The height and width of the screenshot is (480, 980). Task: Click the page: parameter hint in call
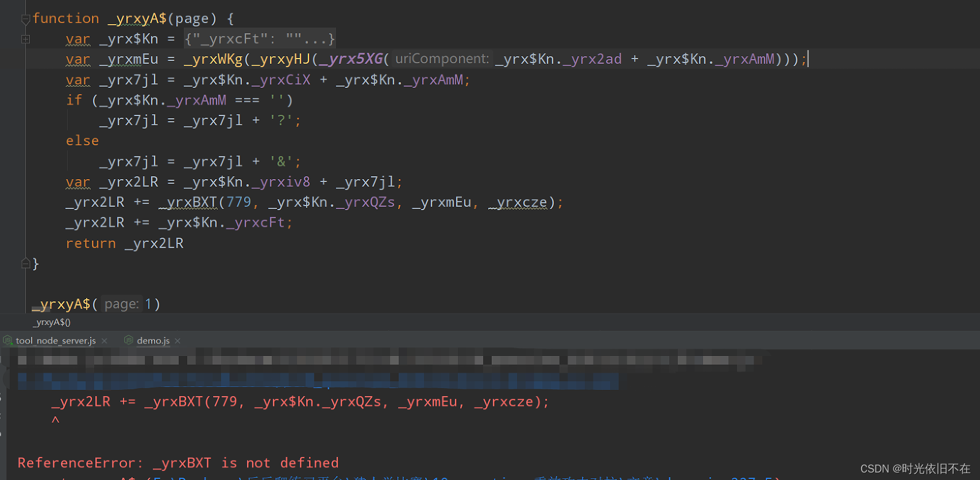click(x=121, y=304)
